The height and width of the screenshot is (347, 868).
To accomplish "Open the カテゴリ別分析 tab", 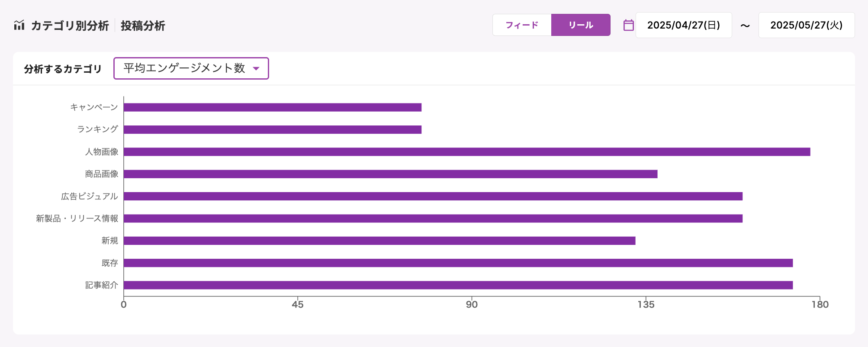I will [70, 26].
